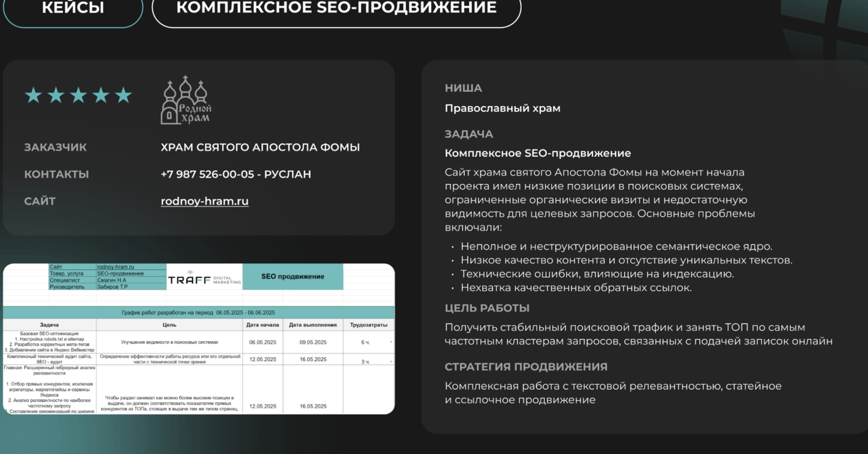This screenshot has height=454, width=868.
Task: Click the Задача column header in spreadsheet
Action: tap(49, 325)
